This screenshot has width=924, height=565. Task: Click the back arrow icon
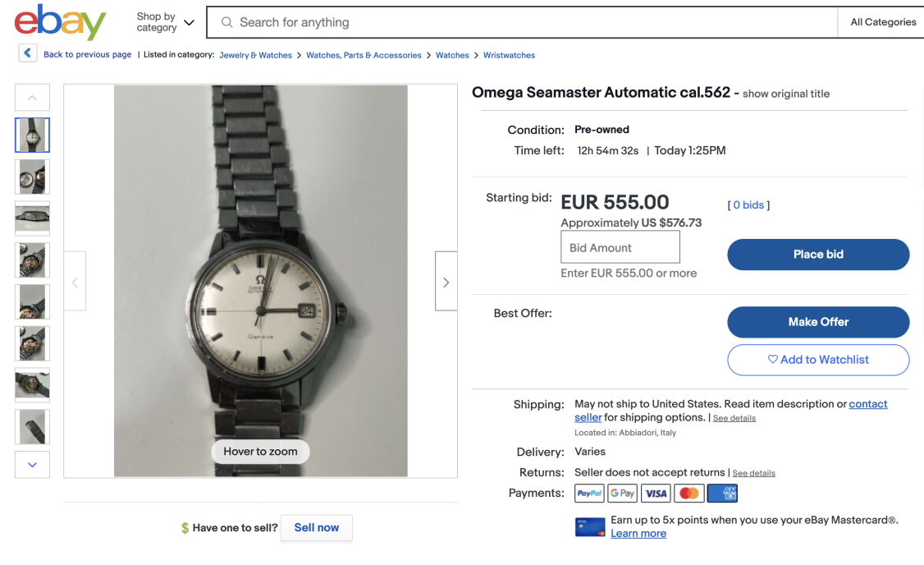coord(28,54)
